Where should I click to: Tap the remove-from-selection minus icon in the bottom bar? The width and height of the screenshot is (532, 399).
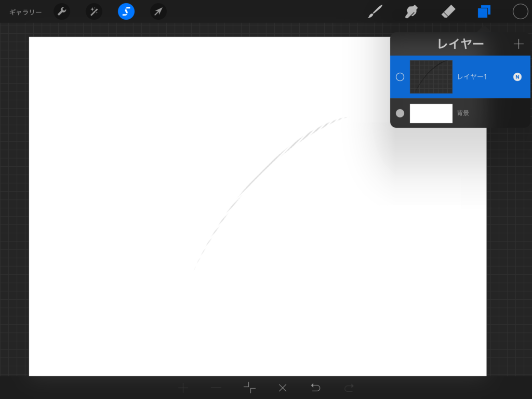216,388
